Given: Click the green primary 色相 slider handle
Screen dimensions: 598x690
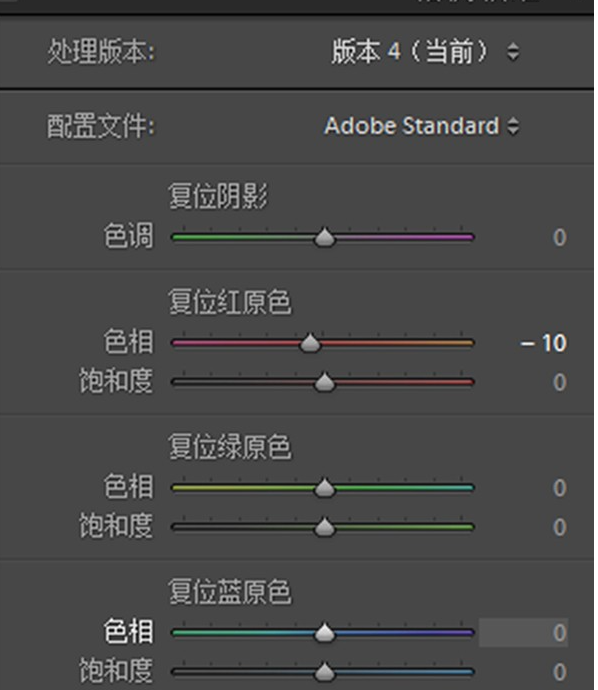Looking at the screenshot, I should [x=325, y=488].
